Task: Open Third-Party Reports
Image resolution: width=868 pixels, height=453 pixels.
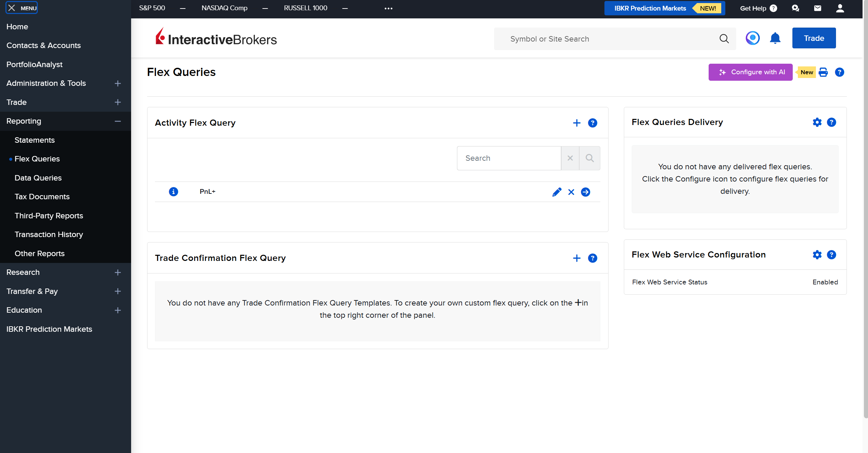Action: pyautogui.click(x=49, y=216)
